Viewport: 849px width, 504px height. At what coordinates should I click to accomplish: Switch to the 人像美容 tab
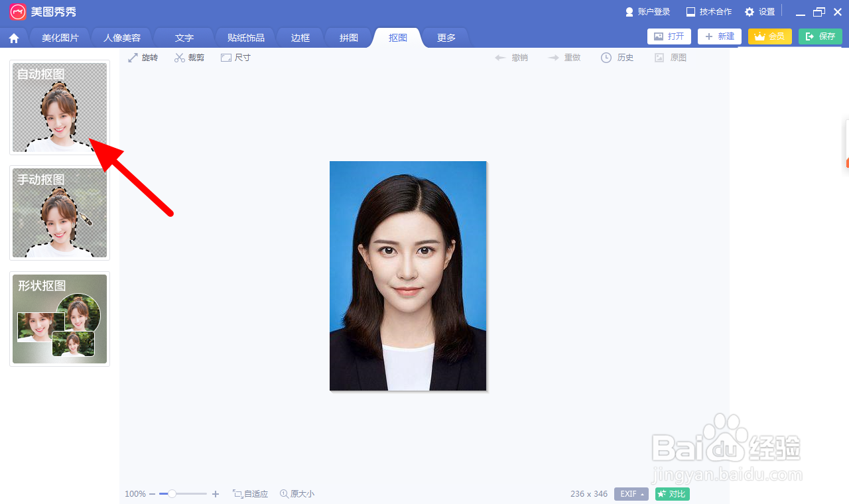(122, 38)
